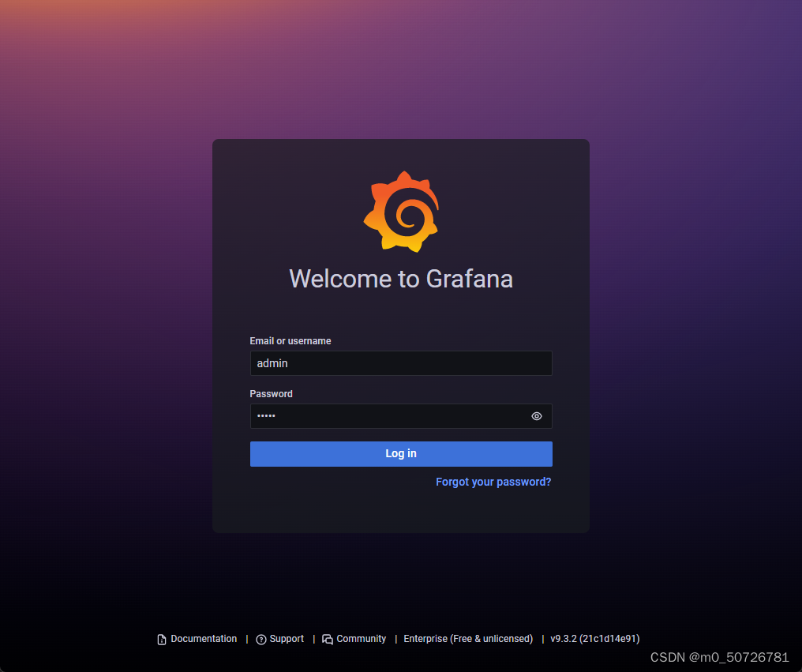This screenshot has width=802, height=672.
Task: Open the Community footer link
Action: coord(361,639)
